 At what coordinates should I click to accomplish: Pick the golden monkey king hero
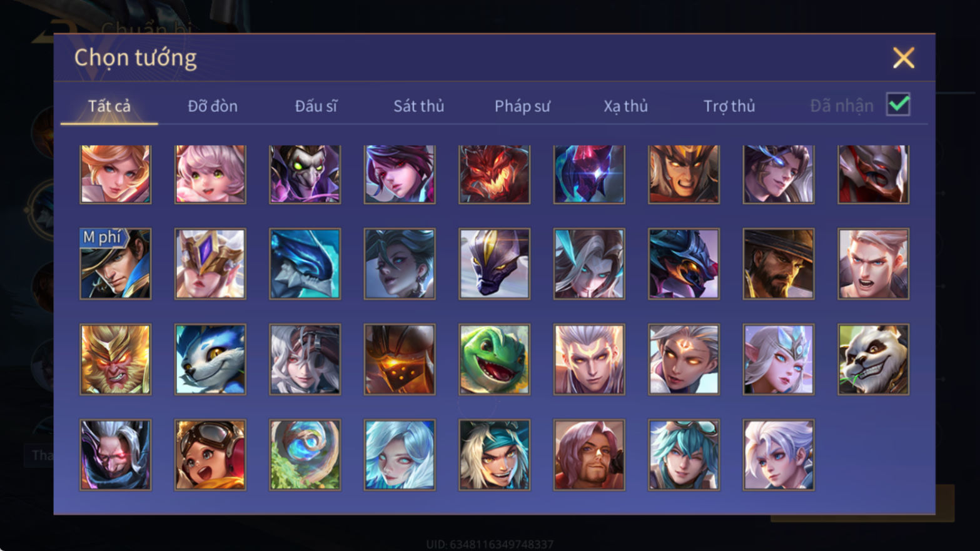pos(115,359)
